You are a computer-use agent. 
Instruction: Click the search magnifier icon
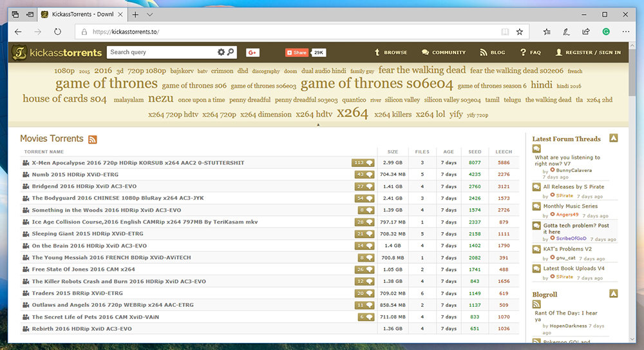(231, 52)
